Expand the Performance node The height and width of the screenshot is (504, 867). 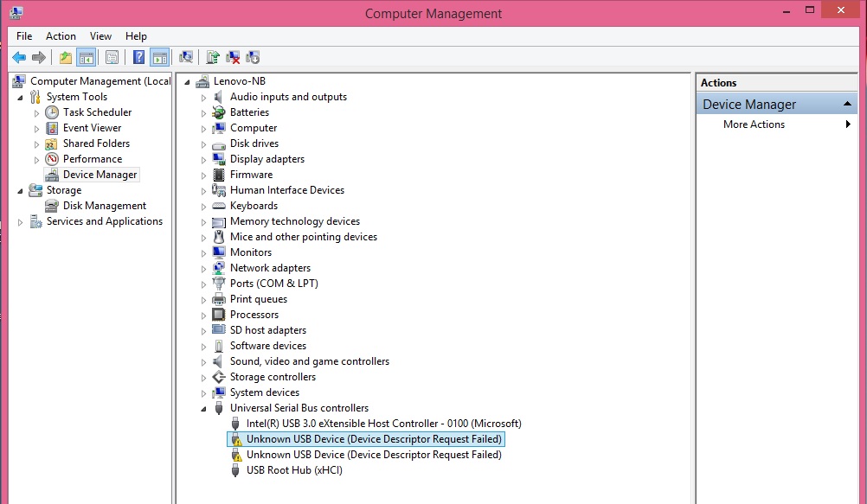[36, 160]
